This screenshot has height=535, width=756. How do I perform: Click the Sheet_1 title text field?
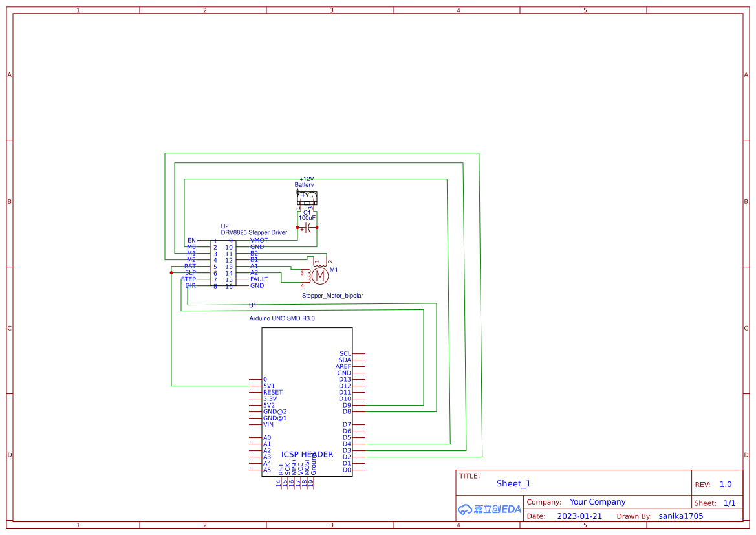tap(513, 484)
